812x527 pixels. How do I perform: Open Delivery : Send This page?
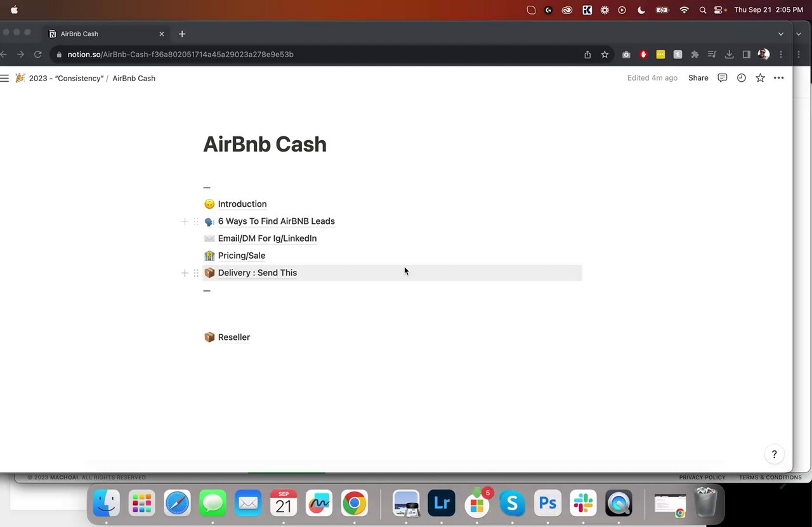[258, 273]
